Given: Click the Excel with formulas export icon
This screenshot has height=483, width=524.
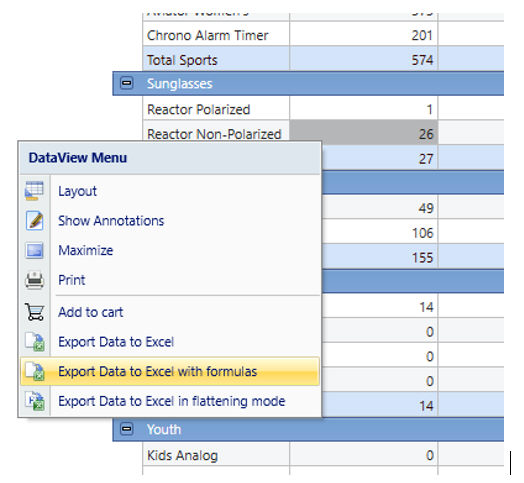Looking at the screenshot, I should pyautogui.click(x=35, y=371).
